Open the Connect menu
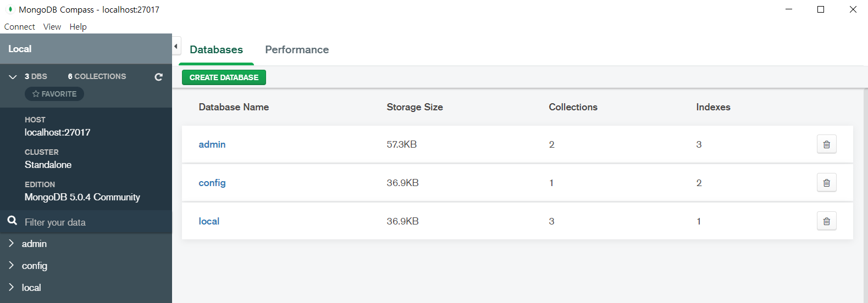 [19, 27]
